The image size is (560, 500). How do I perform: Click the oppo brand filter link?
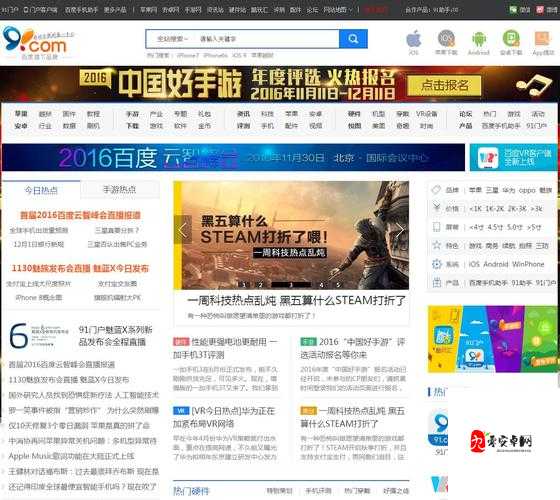click(527, 190)
